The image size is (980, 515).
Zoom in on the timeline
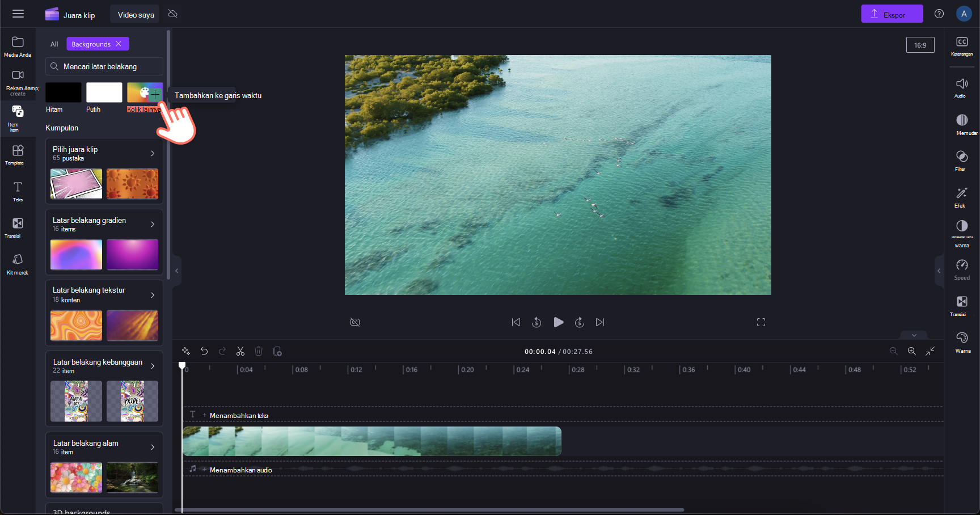point(912,351)
